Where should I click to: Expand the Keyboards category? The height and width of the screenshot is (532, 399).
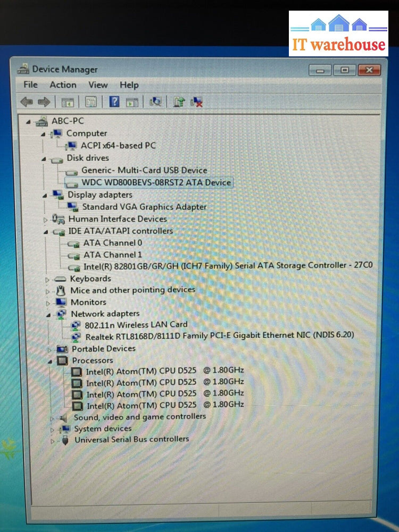tap(47, 279)
